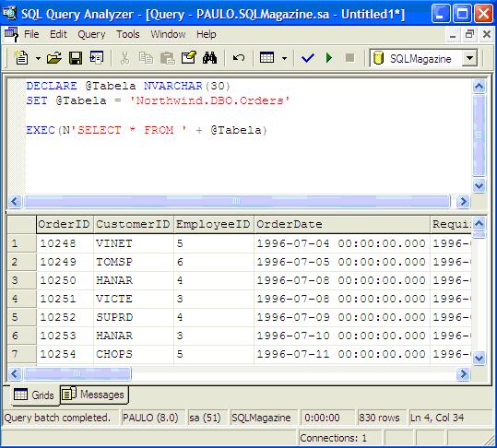Image resolution: width=497 pixels, height=448 pixels.
Task: Close the inner query window
Action: [x=487, y=34]
